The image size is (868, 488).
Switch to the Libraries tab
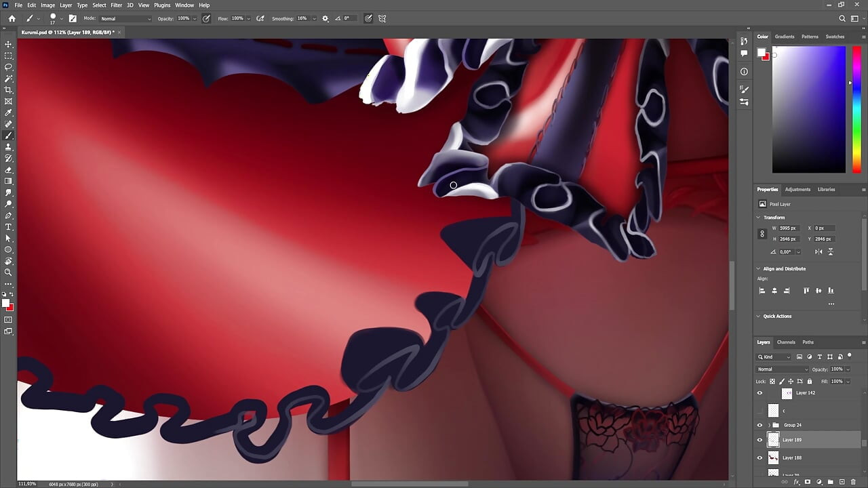click(826, 189)
